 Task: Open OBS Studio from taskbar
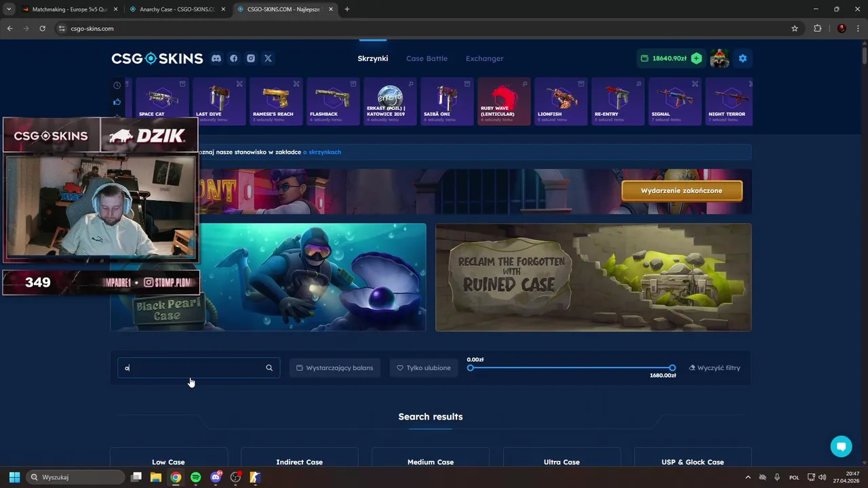[x=235, y=477]
